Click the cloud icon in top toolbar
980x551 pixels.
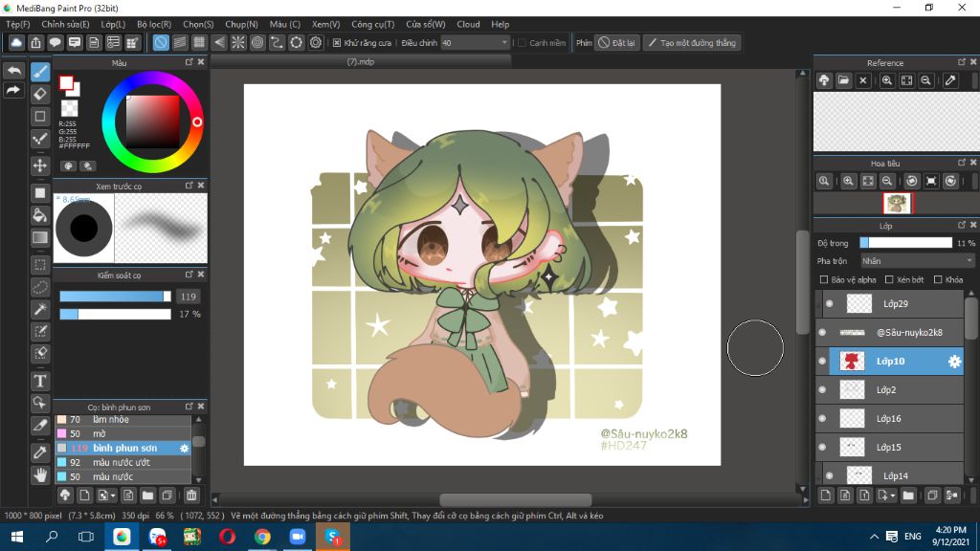pyautogui.click(x=16, y=42)
